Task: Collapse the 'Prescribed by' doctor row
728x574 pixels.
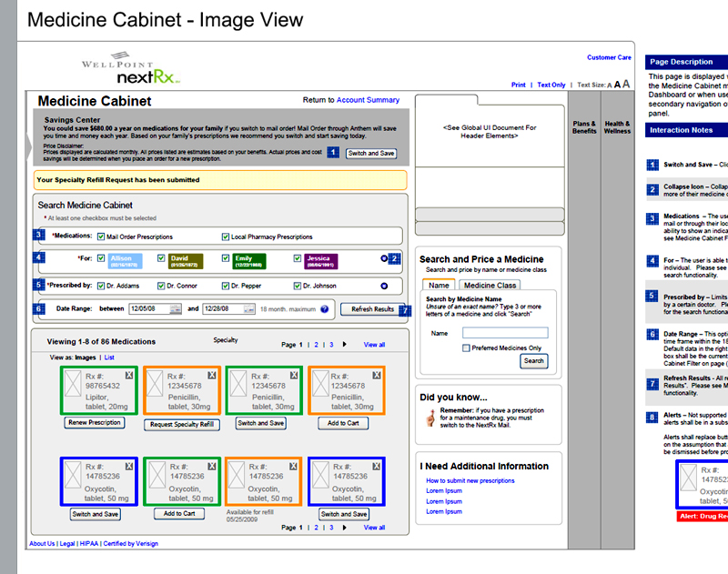Action: tap(384, 286)
